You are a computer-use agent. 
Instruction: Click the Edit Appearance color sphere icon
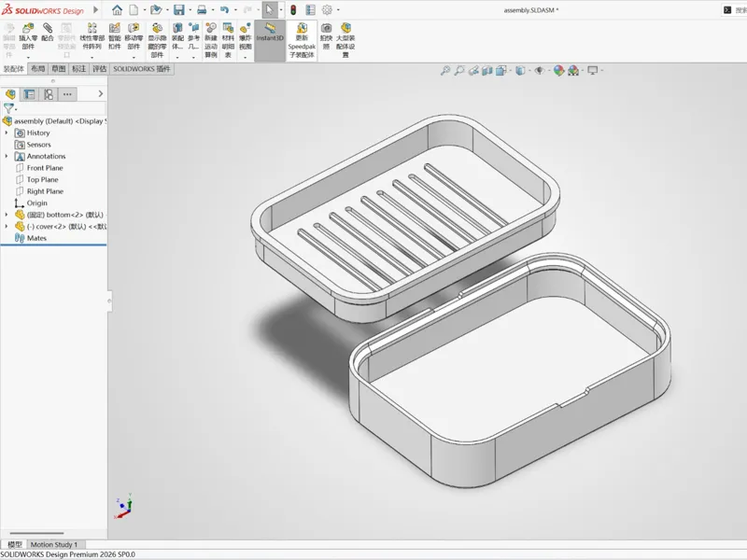pyautogui.click(x=558, y=71)
